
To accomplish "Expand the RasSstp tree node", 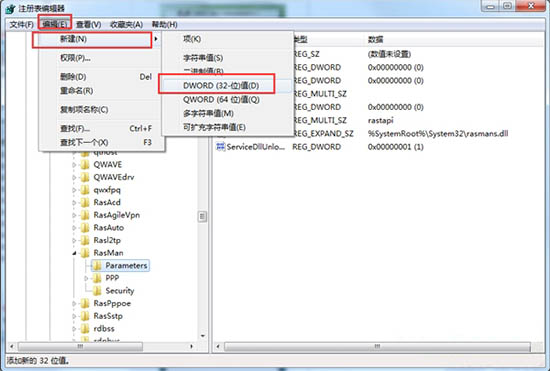I will [74, 316].
